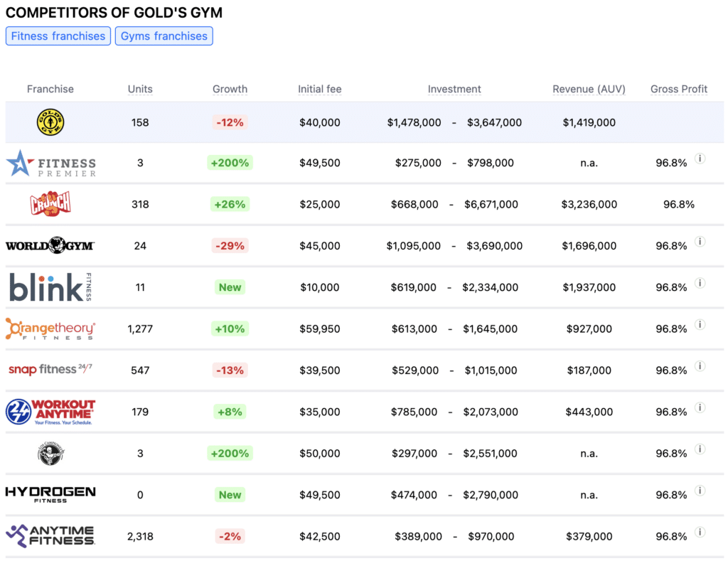Open the Orangetheory Fitness logo
The width and height of the screenshot is (728, 566).
[50, 329]
